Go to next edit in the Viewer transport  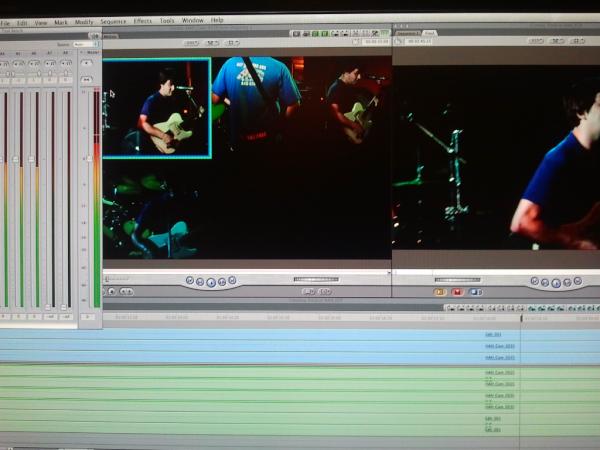tap(232, 280)
